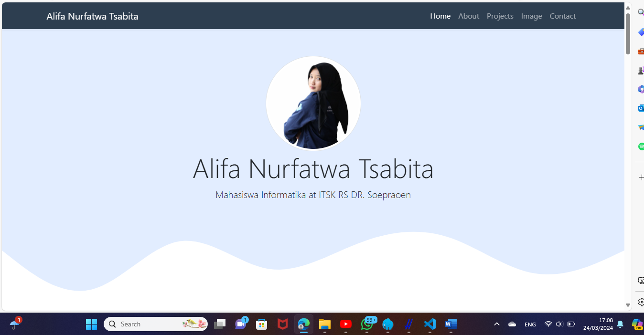The width and height of the screenshot is (644, 335).
Task: Toggle the notification center with the bell icon
Action: click(x=620, y=324)
